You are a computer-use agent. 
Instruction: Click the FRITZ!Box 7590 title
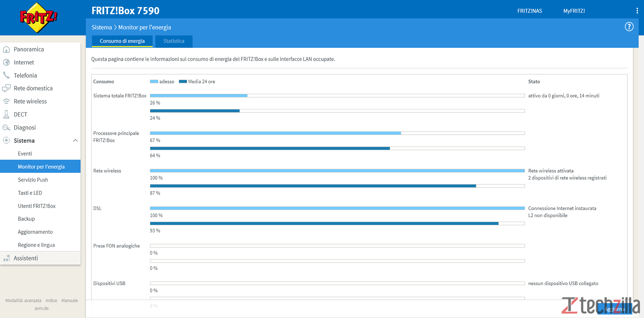tap(126, 11)
